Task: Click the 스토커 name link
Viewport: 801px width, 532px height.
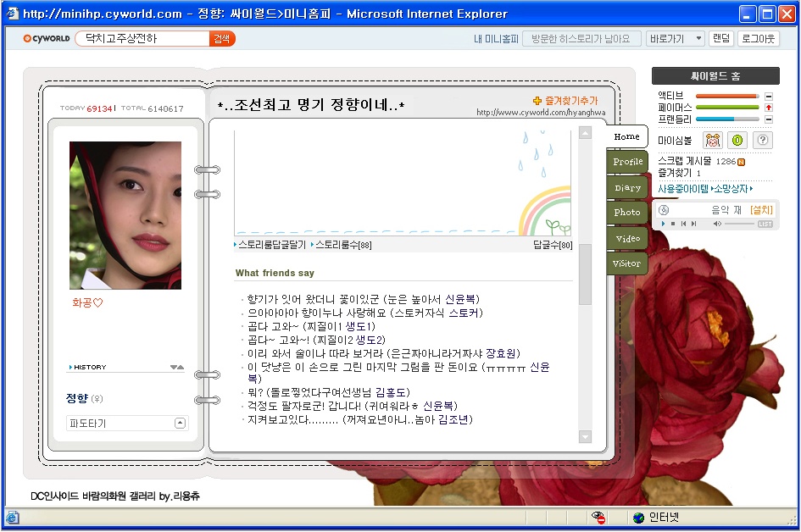Action: point(464,313)
